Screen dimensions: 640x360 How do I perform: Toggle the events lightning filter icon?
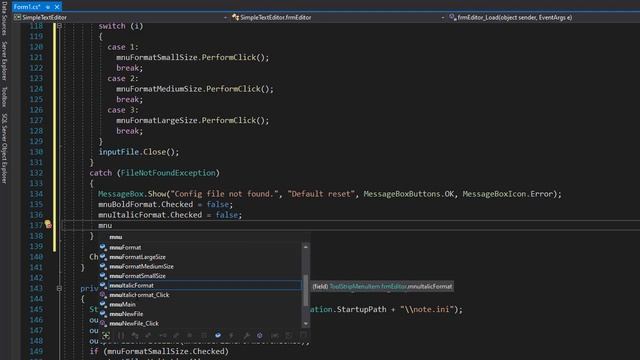coord(231,335)
